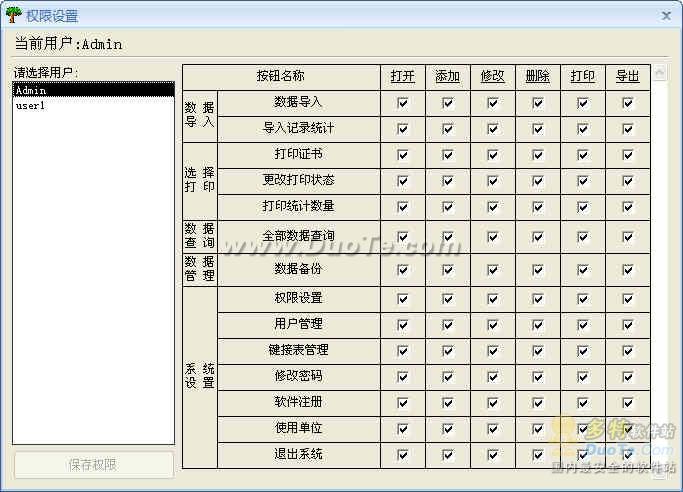The width and height of the screenshot is (683, 492).
Task: Click the 保存权限 button
Action: [93, 465]
